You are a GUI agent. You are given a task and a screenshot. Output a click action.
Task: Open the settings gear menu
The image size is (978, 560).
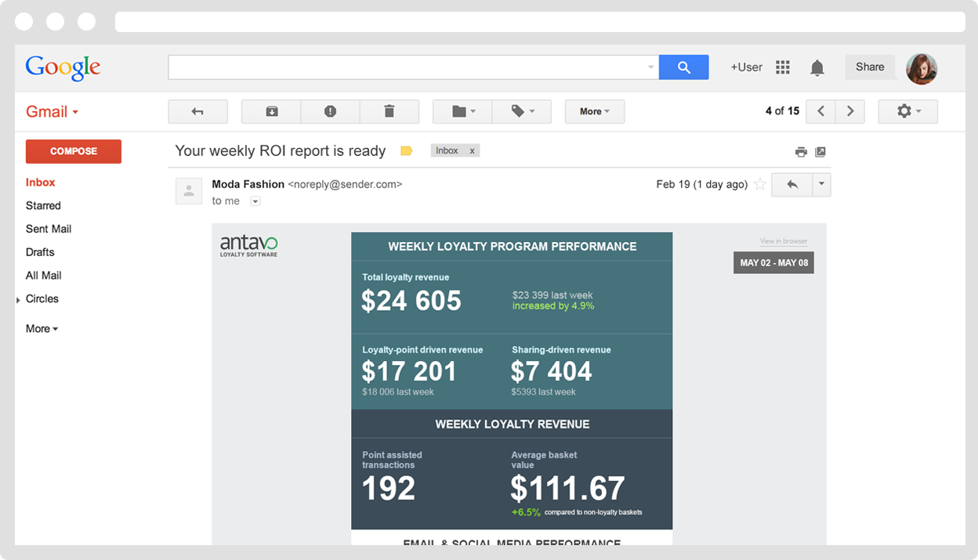(x=907, y=111)
